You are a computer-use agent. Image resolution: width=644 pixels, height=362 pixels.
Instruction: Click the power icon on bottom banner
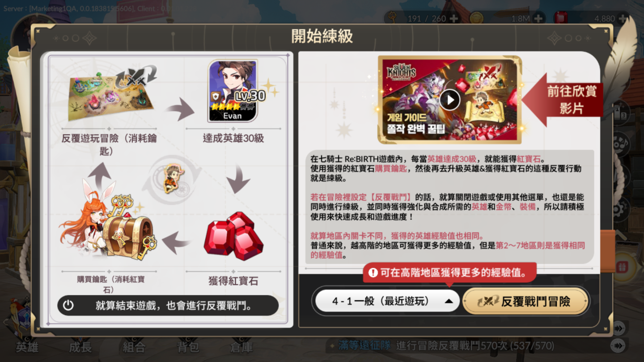coord(68,305)
